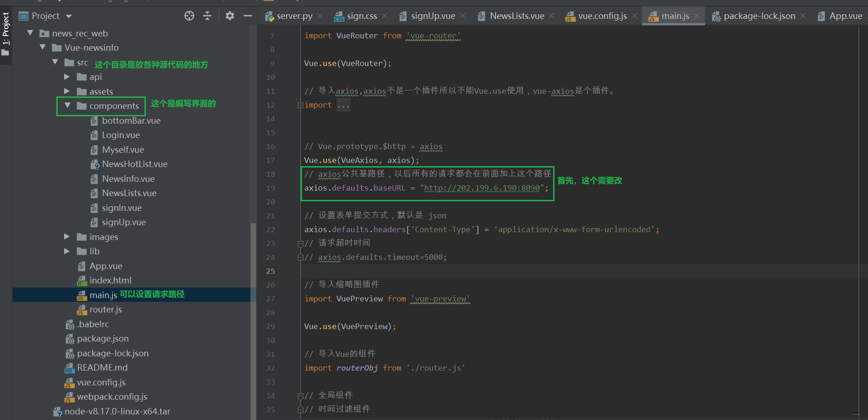Switch to package-lock.json editor tab
Viewport: 868px width, 420px height.
759,16
